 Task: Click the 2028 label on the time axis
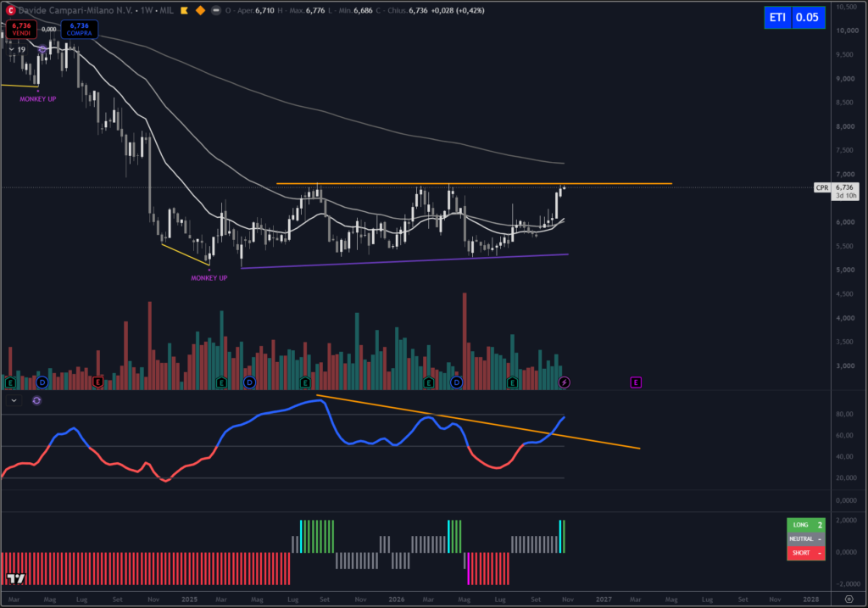(x=811, y=600)
